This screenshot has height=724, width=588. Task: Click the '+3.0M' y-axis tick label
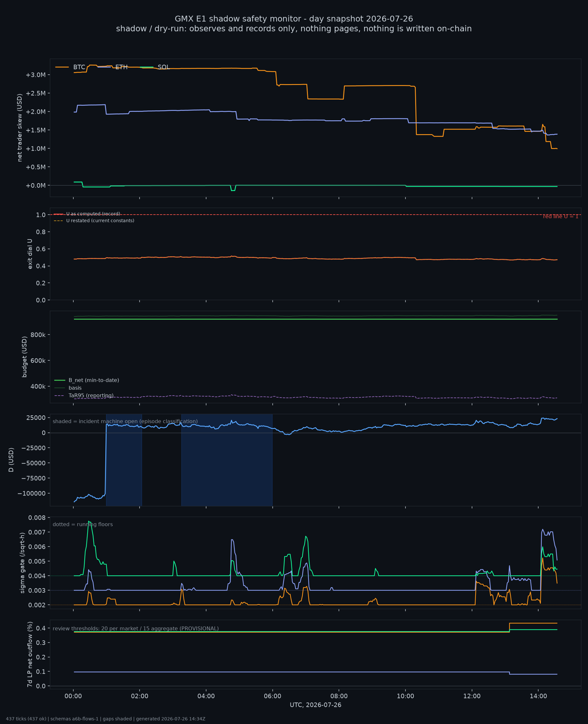[36, 75]
